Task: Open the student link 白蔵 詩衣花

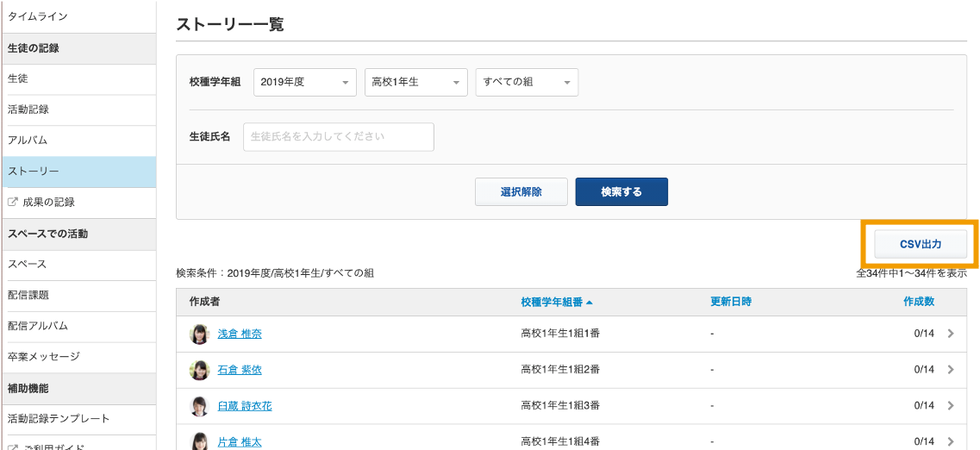Action: click(x=245, y=406)
